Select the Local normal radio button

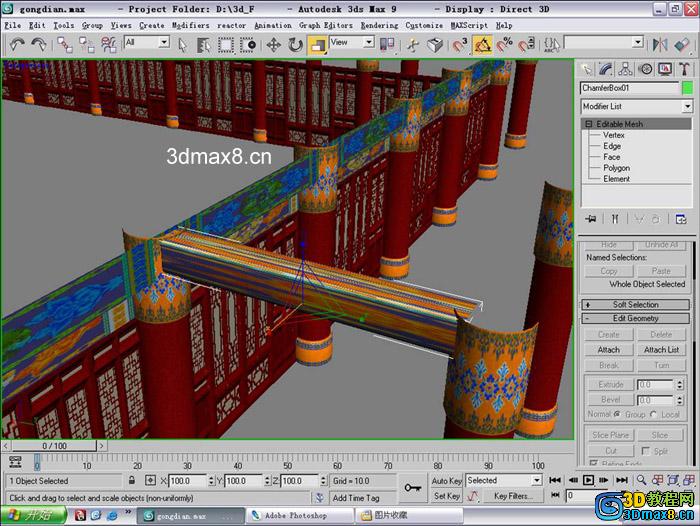653,414
